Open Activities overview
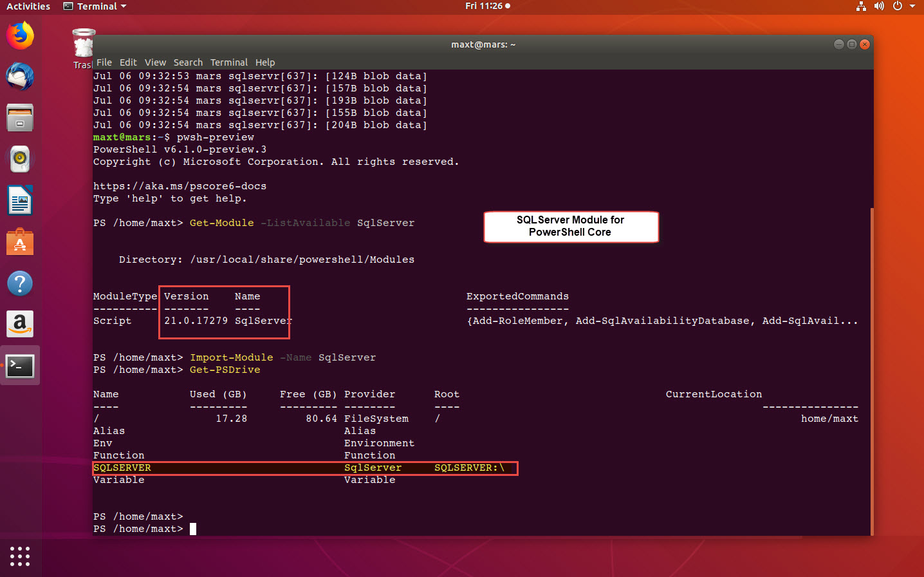Screen dimensions: 924x577 pyautogui.click(x=28, y=6)
